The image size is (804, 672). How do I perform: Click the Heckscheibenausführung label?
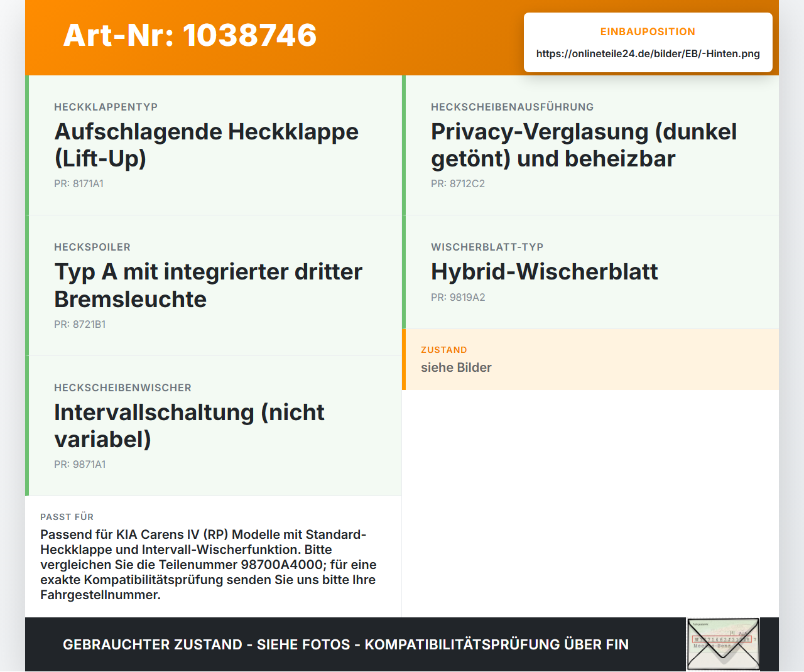tap(512, 107)
